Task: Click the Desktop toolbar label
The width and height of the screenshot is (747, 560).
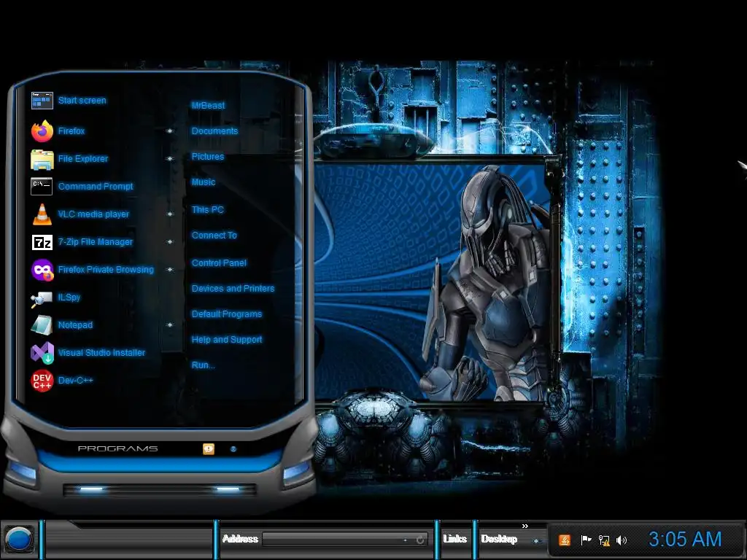Action: pos(499,539)
